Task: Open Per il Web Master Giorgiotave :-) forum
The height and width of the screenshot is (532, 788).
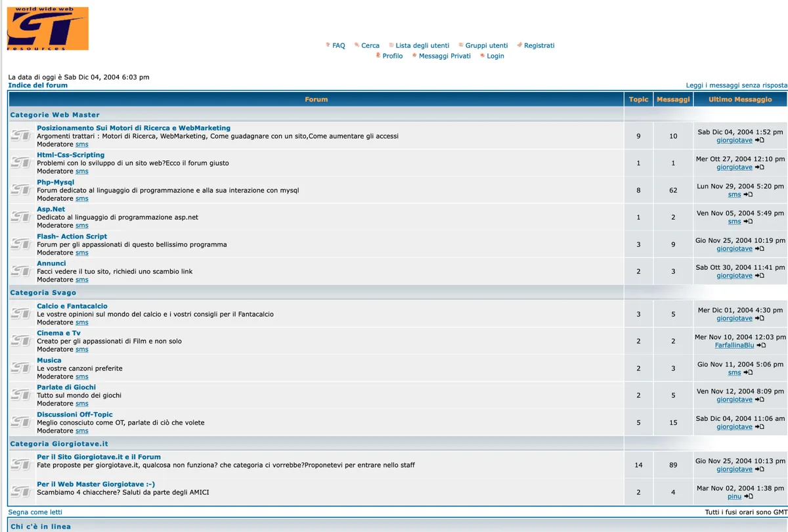Action: (x=96, y=484)
